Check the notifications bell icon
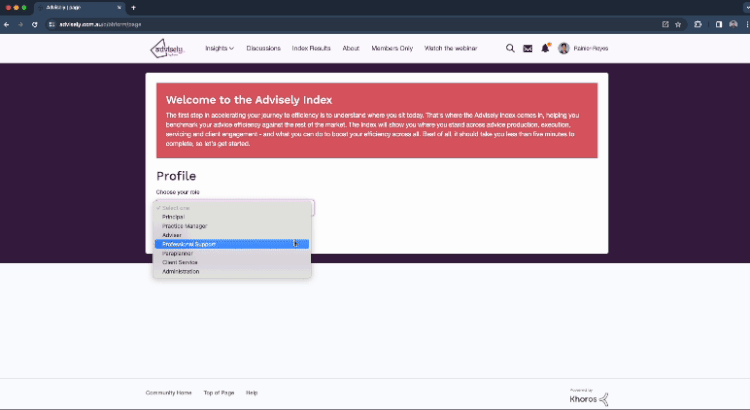This screenshot has height=410, width=750. (x=545, y=48)
